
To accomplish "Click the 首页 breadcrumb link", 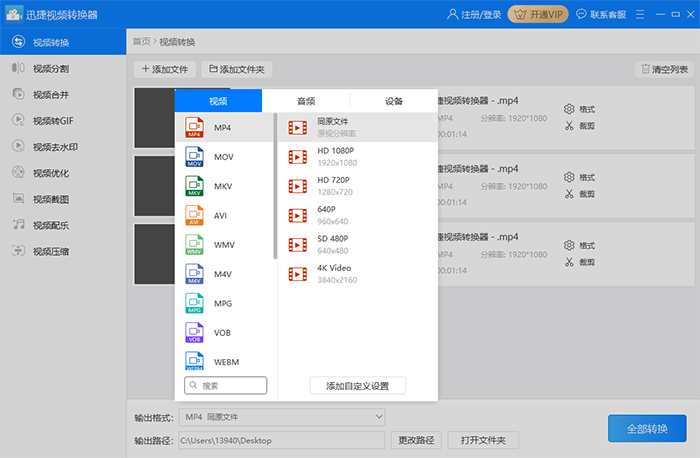I will [x=142, y=42].
